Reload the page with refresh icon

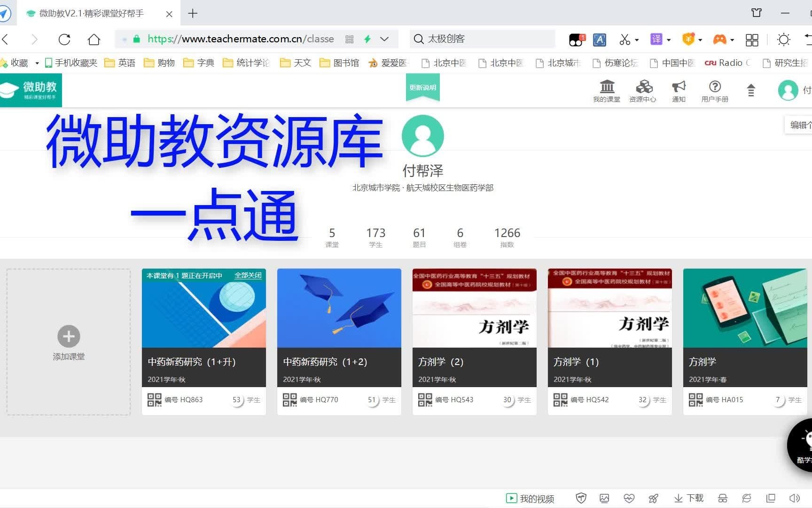(x=64, y=39)
